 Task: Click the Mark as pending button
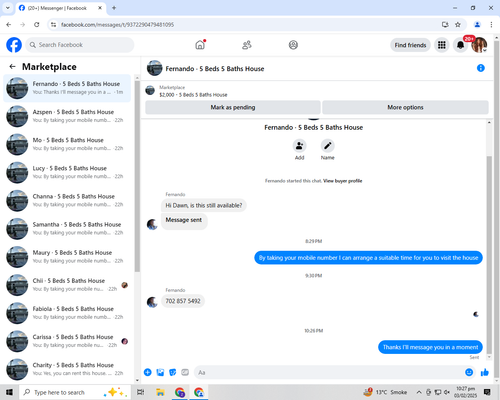pyautogui.click(x=233, y=107)
